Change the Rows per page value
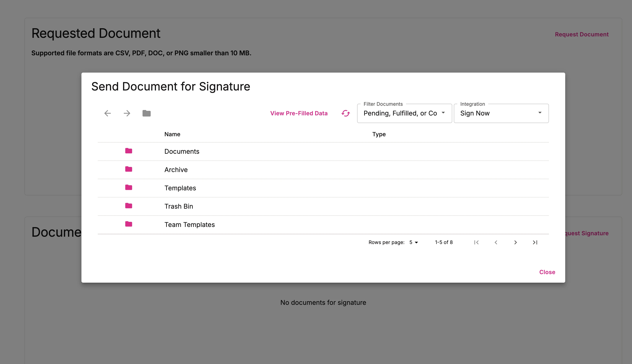 (414, 242)
